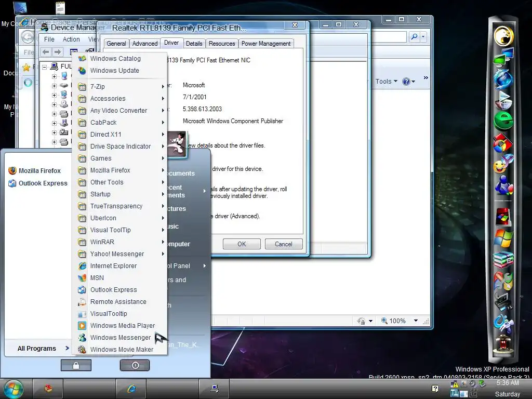
Task: Click the Start orb button
Action: [14, 389]
